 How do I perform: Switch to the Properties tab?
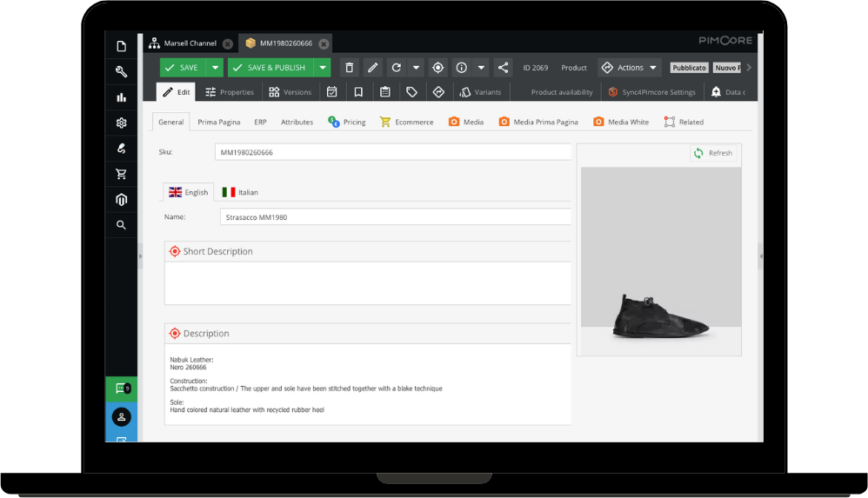coord(230,92)
